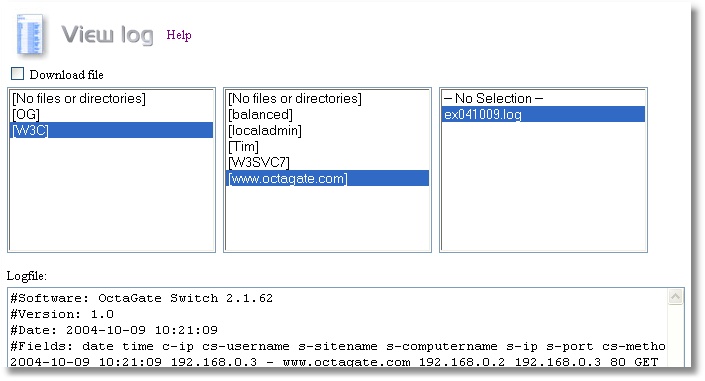Click inside the Logfile text area
The height and width of the screenshot is (381, 705).
337,328
